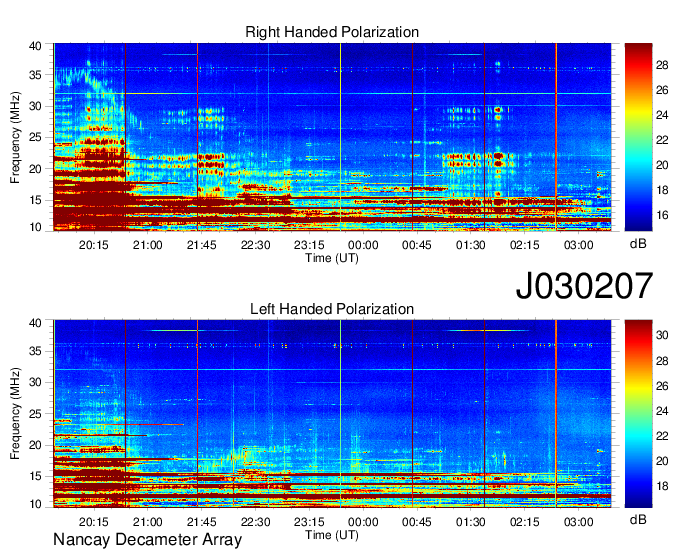Click the 28 value on the Right Handed color bar

[662, 65]
